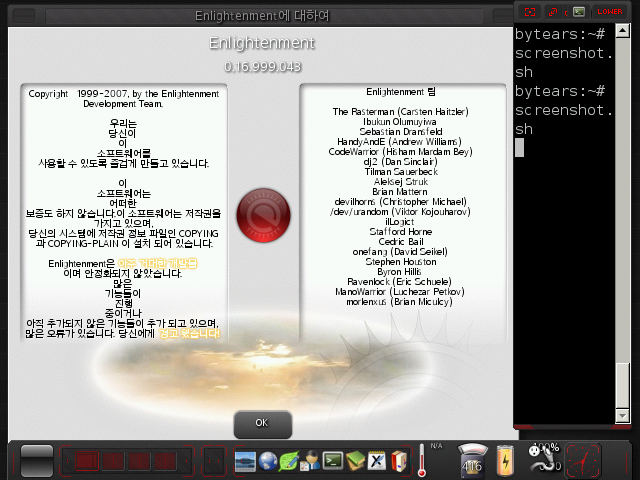The width and height of the screenshot is (640, 480).
Task: Switch to the third virtual desktop in the pager
Action: click(139, 462)
